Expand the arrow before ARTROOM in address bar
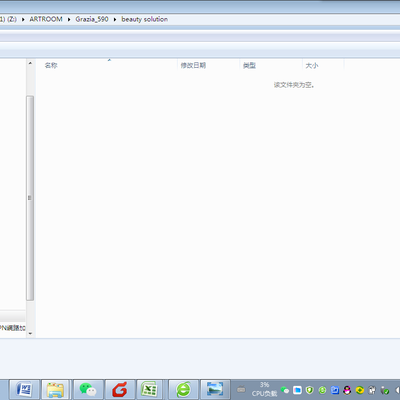Viewport: 400px width, 400px height. (x=23, y=19)
